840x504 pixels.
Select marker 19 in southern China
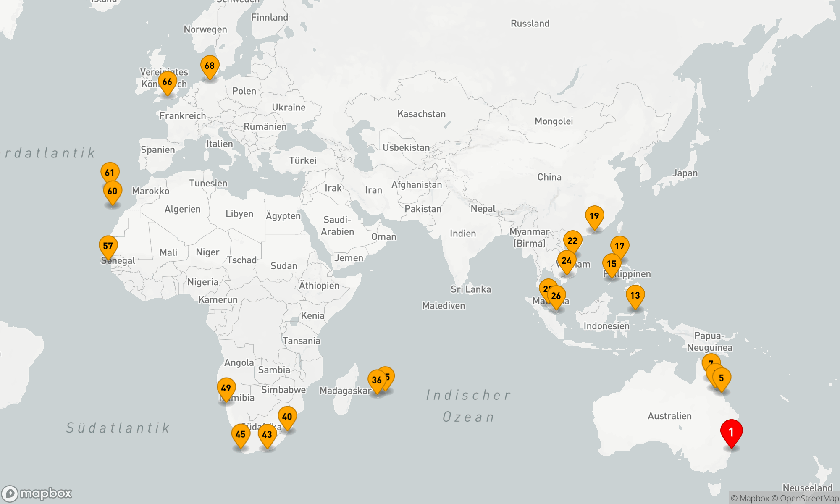[x=594, y=216]
